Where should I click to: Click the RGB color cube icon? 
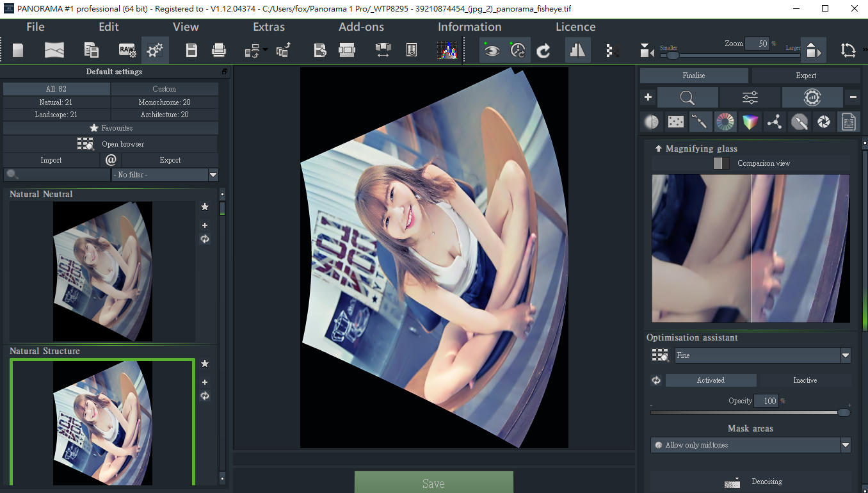tap(750, 122)
